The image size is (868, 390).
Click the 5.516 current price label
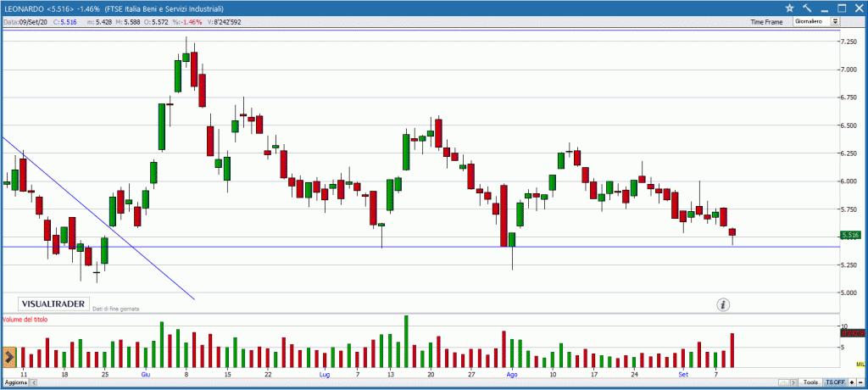[849, 235]
